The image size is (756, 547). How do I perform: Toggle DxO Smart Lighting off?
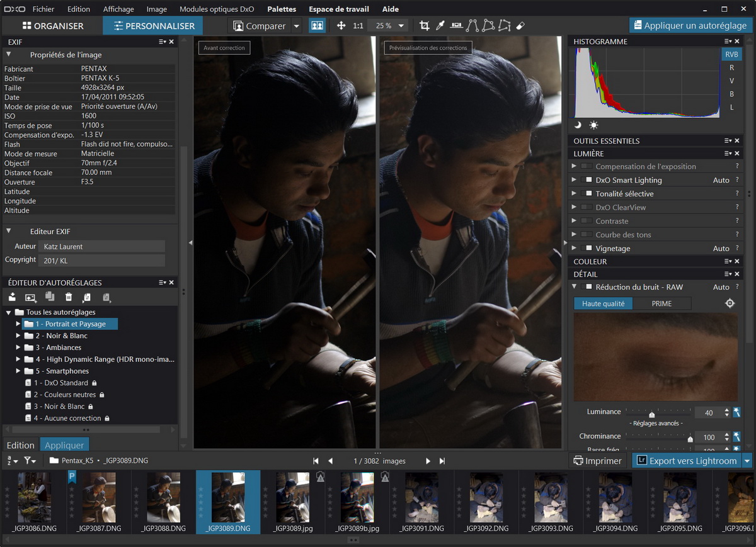click(587, 180)
